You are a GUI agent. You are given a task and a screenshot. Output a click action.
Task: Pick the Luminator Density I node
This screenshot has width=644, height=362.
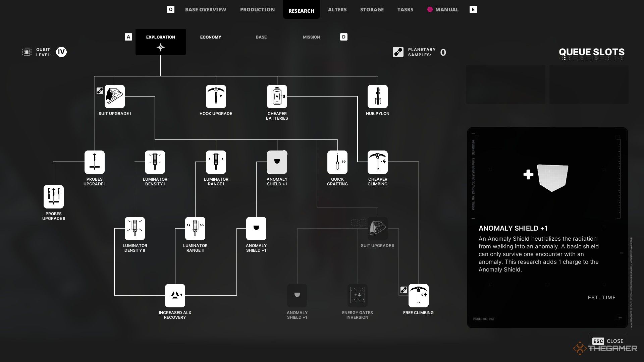tap(155, 162)
